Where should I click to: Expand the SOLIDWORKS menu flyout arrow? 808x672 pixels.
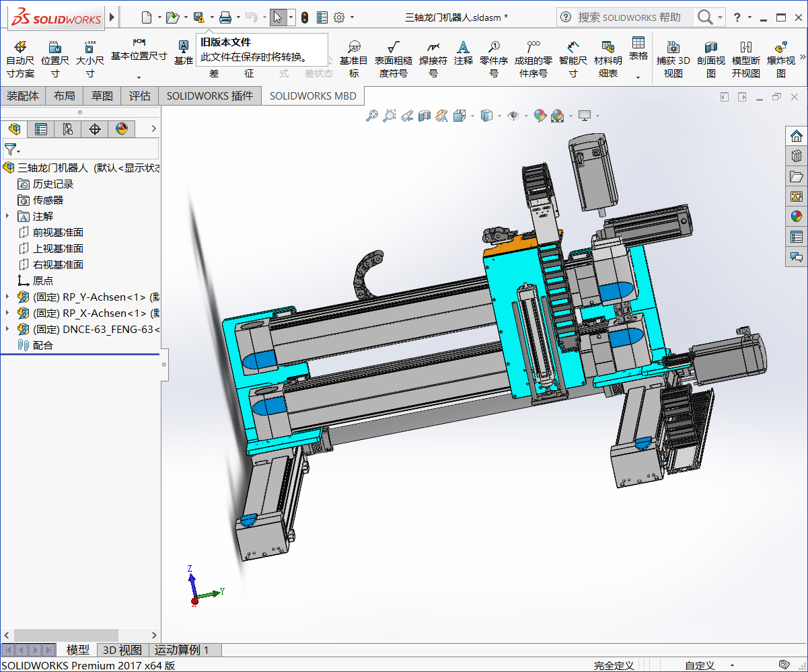coord(112,17)
